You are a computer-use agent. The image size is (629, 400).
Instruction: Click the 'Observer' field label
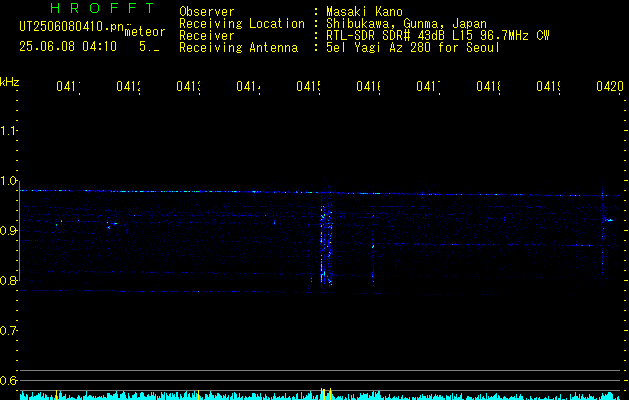tap(207, 12)
